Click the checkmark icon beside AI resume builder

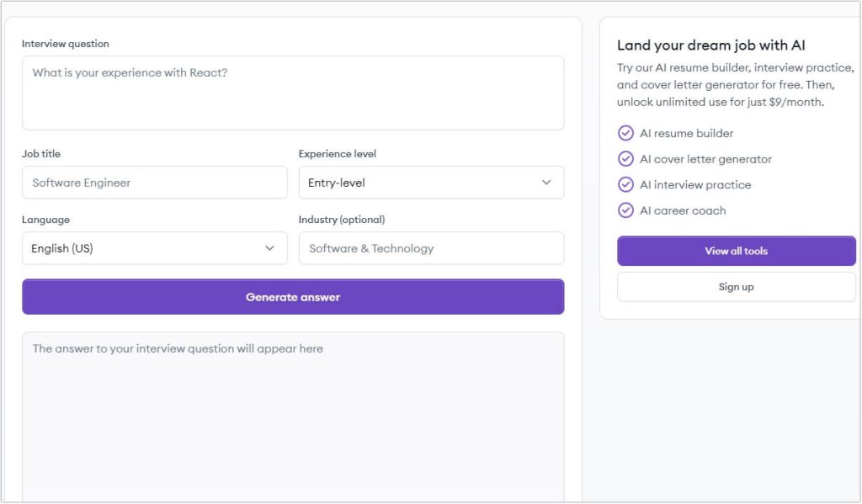(625, 133)
